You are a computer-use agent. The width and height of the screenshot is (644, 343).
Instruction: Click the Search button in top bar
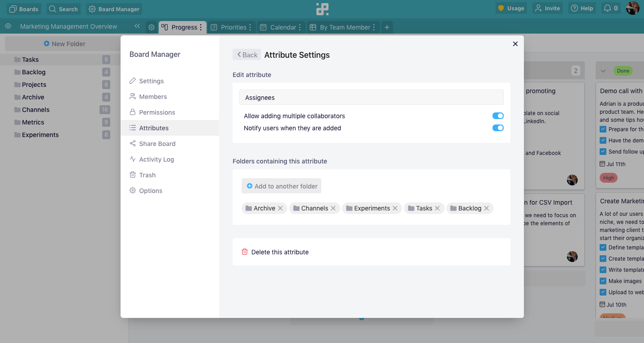63,9
